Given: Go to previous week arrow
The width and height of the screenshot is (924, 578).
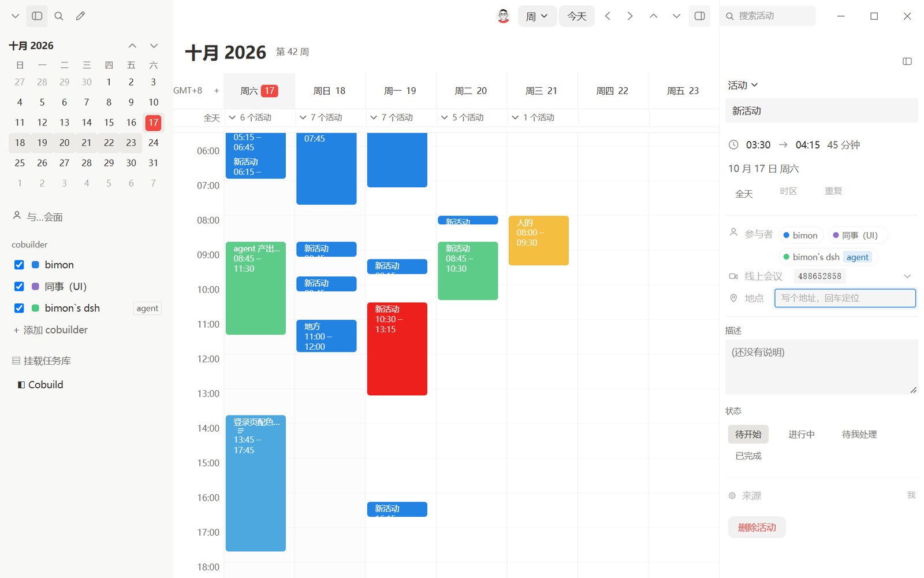Looking at the screenshot, I should 608,16.
